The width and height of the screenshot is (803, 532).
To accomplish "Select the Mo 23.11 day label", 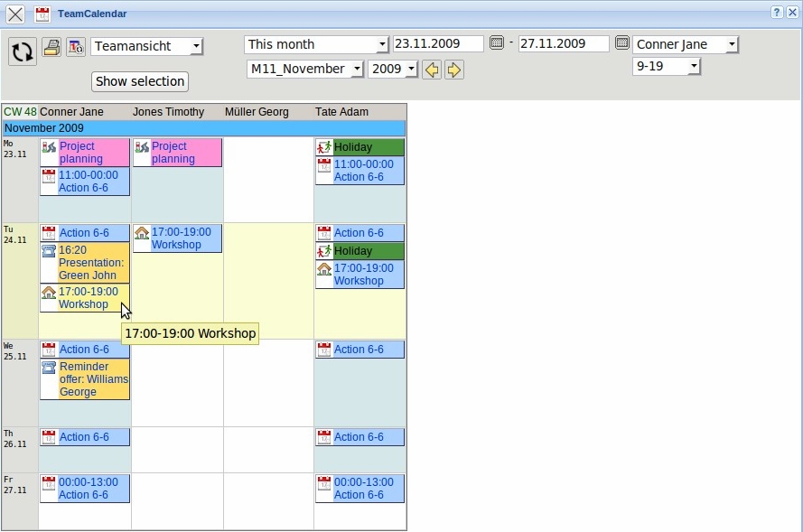I will coord(14,149).
